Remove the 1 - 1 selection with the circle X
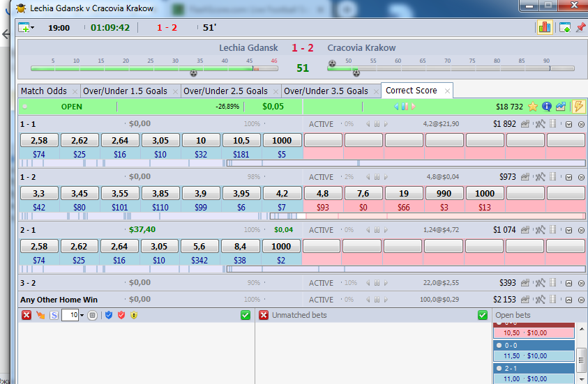 (x=581, y=124)
